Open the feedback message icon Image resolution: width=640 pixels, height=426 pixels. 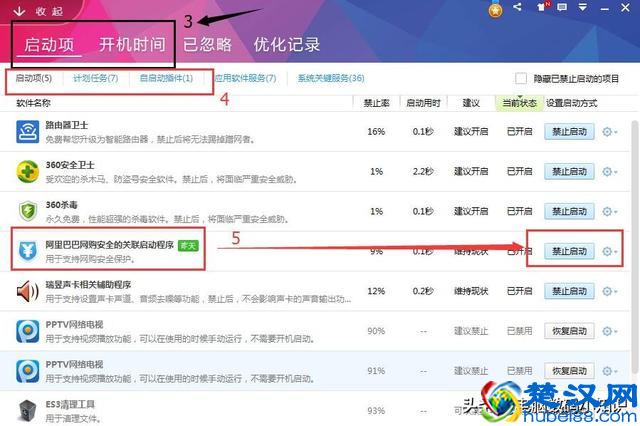click(562, 7)
